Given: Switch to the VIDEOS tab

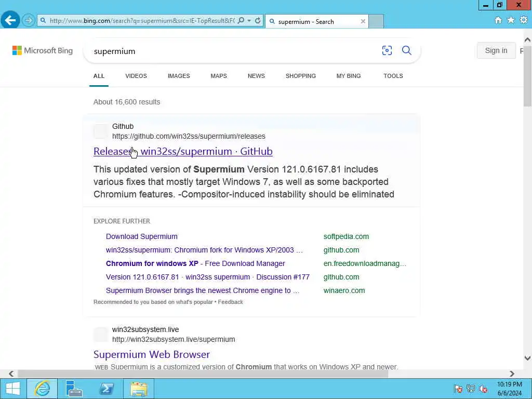Looking at the screenshot, I should [x=136, y=76].
